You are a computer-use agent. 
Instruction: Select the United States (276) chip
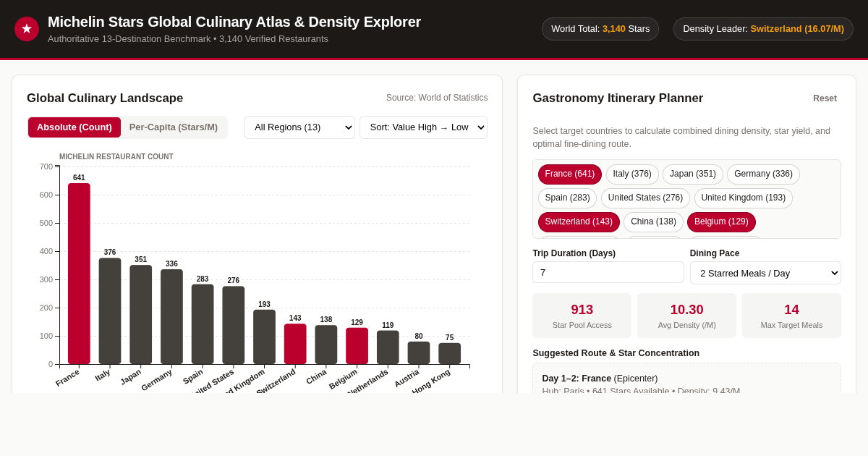(645, 198)
